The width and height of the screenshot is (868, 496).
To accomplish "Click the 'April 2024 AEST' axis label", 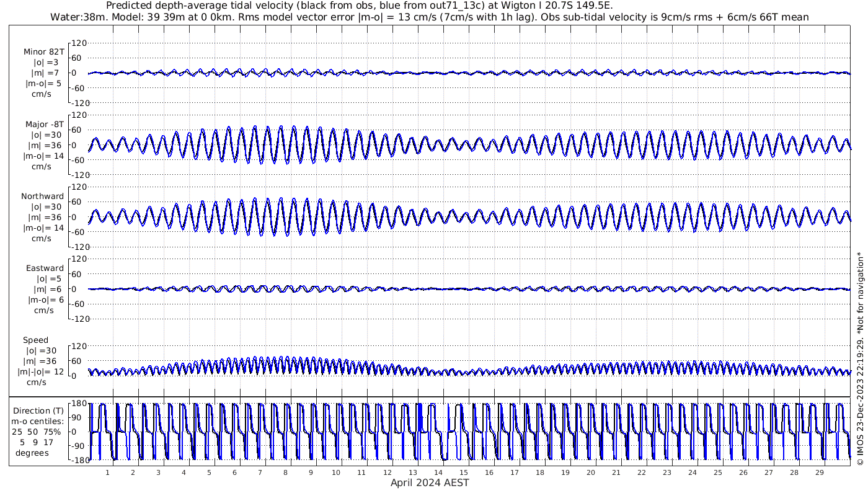I will pos(430,483).
